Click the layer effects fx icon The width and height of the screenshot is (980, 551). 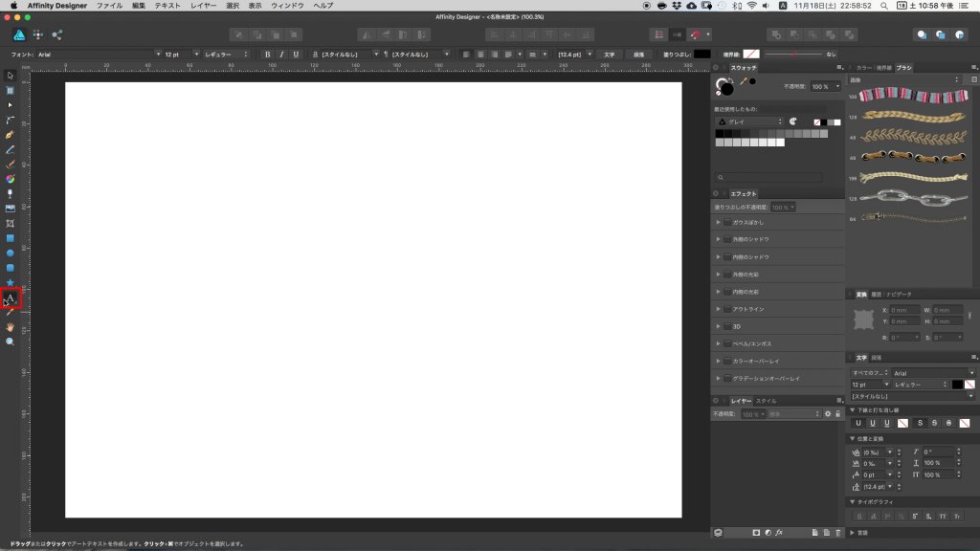[x=779, y=533]
